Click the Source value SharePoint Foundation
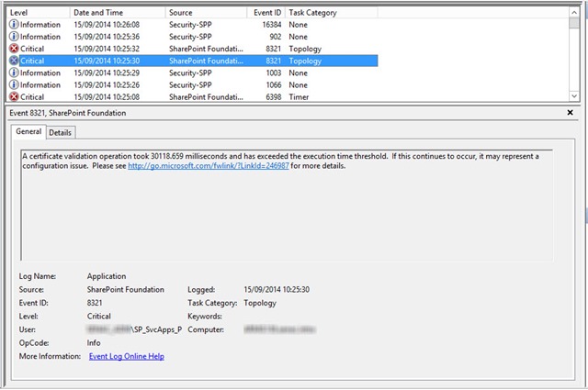Image resolution: width=588 pixels, height=390 pixels. (x=126, y=289)
